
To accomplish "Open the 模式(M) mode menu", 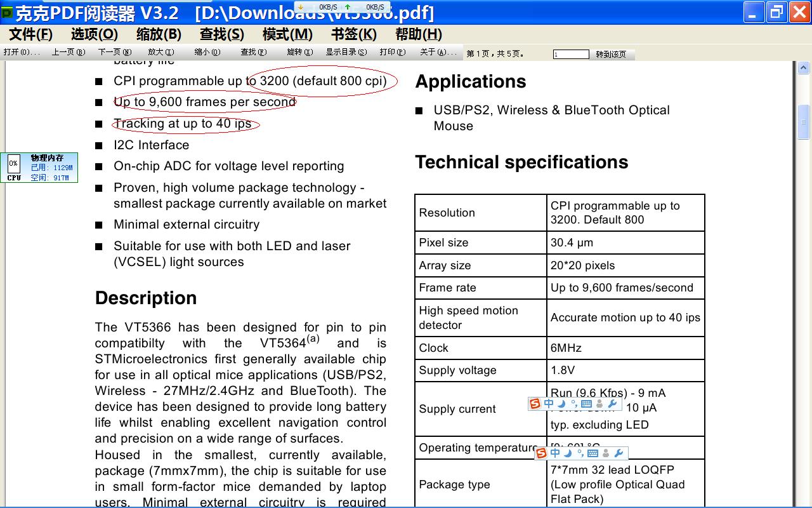I will pyautogui.click(x=287, y=34).
